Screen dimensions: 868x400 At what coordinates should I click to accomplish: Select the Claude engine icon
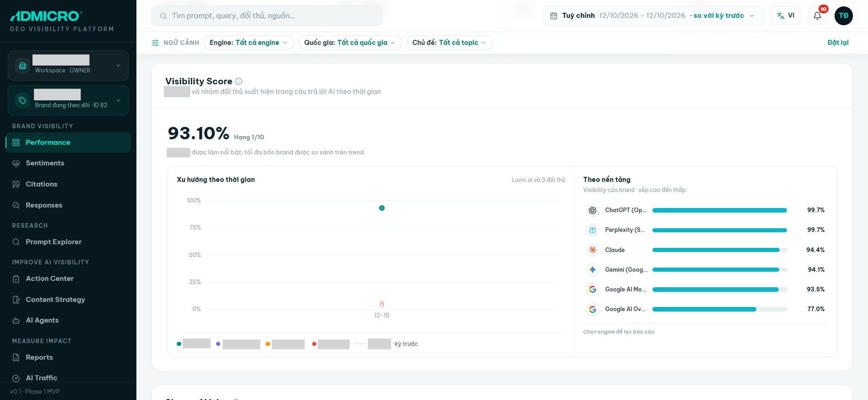[592, 250]
